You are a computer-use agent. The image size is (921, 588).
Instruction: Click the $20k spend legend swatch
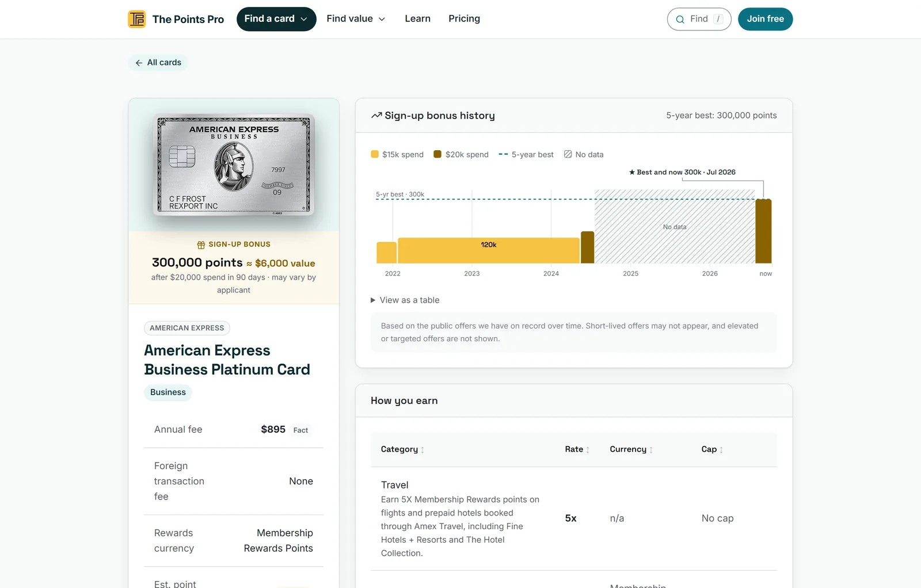click(x=437, y=154)
